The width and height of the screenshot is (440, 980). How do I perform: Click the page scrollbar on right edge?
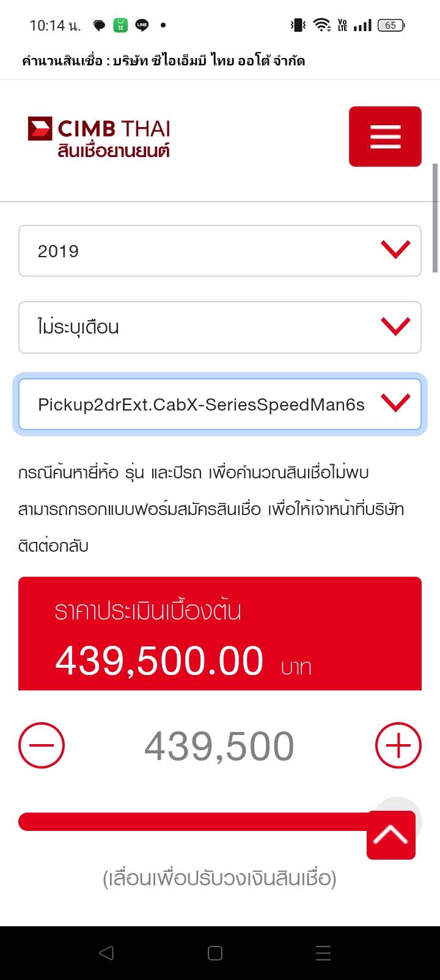435,218
